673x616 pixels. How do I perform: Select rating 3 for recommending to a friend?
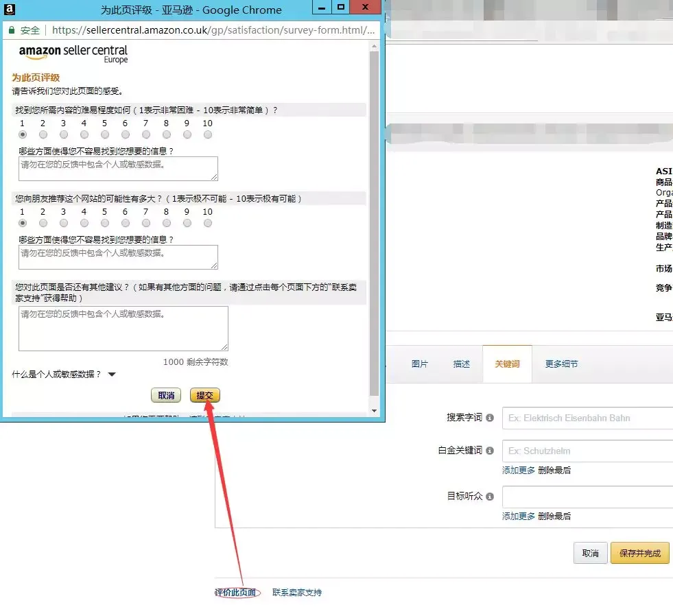pyautogui.click(x=64, y=223)
